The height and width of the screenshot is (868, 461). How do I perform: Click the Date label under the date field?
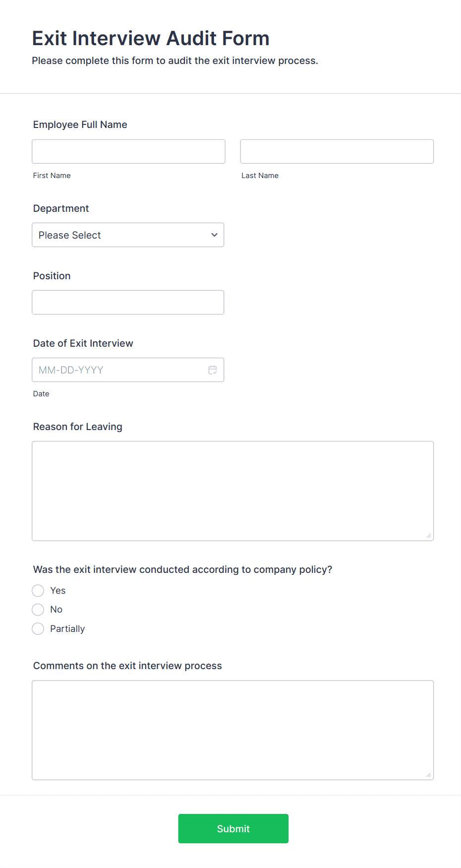tap(41, 393)
